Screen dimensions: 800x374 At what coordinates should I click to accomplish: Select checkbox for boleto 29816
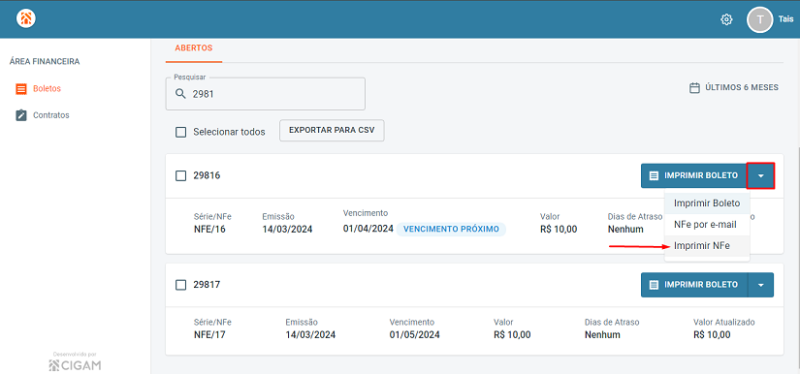tap(181, 176)
